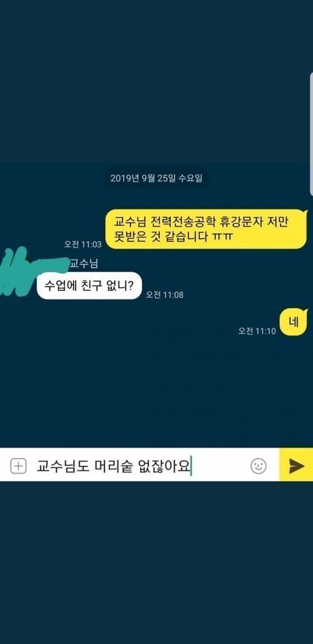Viewport: 313px width, 644px height.
Task: Tap the 오전 11:08 timestamp
Action: click(164, 294)
